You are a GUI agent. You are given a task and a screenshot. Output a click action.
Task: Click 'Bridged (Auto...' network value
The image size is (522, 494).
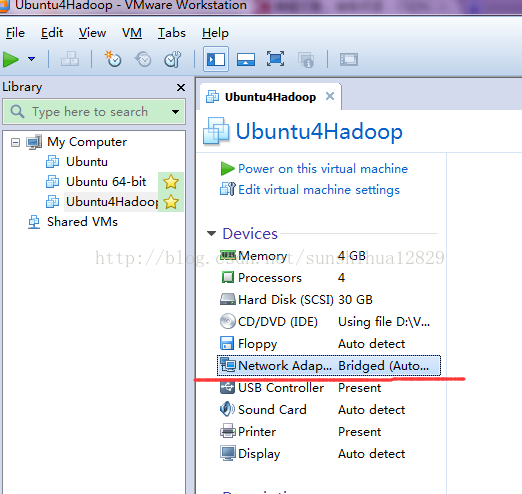tap(384, 366)
